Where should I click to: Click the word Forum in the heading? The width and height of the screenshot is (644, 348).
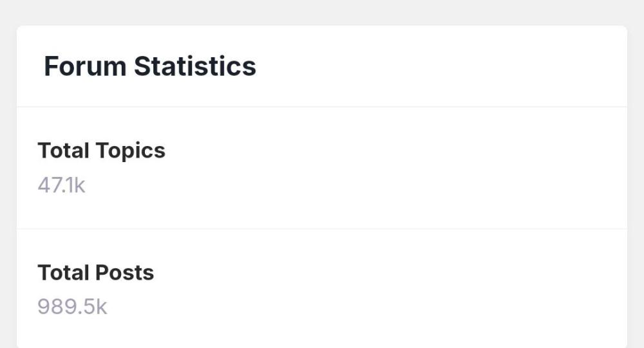84,66
